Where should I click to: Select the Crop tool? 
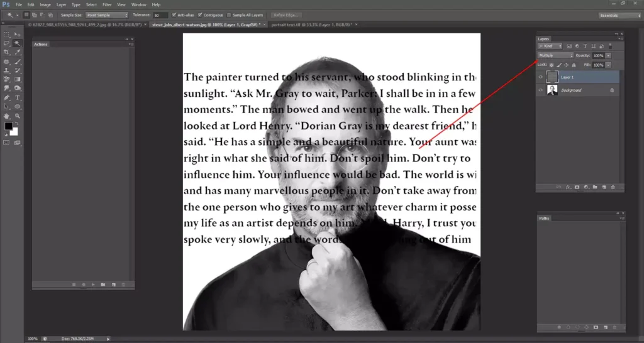coord(6,53)
